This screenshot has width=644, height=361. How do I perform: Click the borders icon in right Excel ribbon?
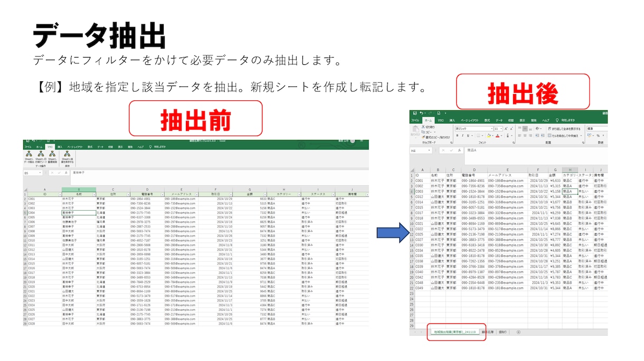[x=478, y=136]
